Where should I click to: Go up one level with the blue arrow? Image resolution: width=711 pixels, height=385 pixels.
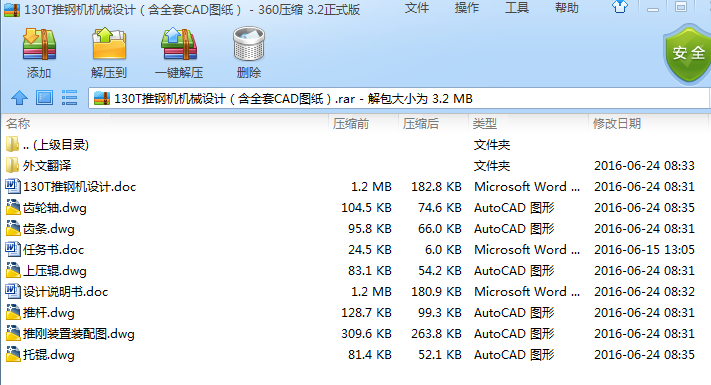pyautogui.click(x=19, y=98)
